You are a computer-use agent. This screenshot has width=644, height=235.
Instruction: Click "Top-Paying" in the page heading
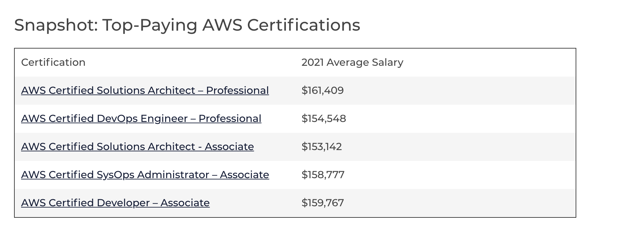[x=150, y=25]
